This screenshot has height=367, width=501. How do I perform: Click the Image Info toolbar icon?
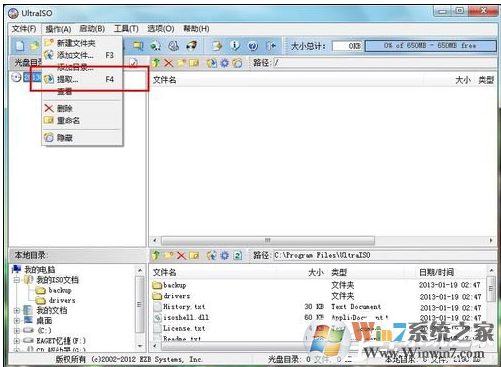coord(235,46)
